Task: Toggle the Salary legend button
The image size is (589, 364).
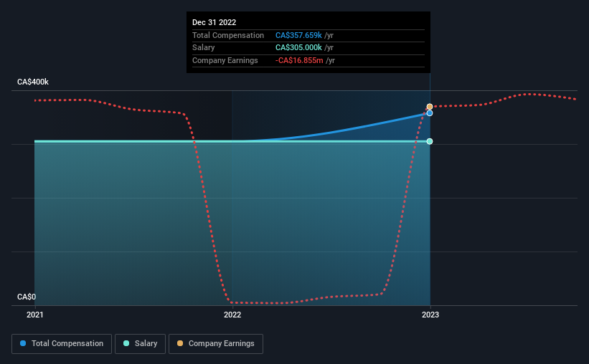Action: click(x=140, y=344)
